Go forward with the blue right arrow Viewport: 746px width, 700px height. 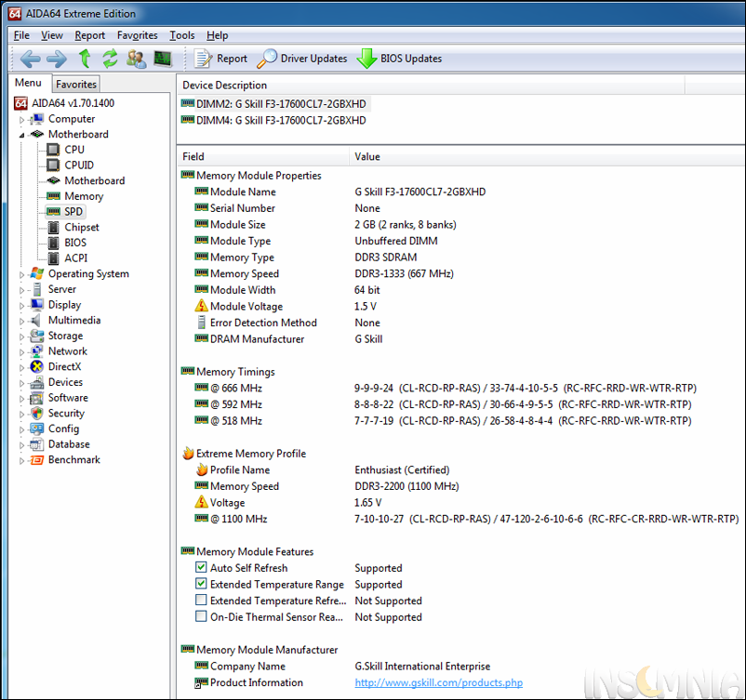point(57,59)
